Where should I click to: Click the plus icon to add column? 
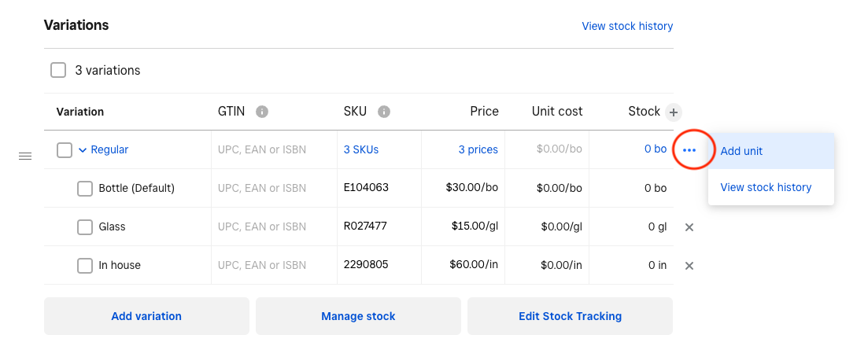pos(673,112)
